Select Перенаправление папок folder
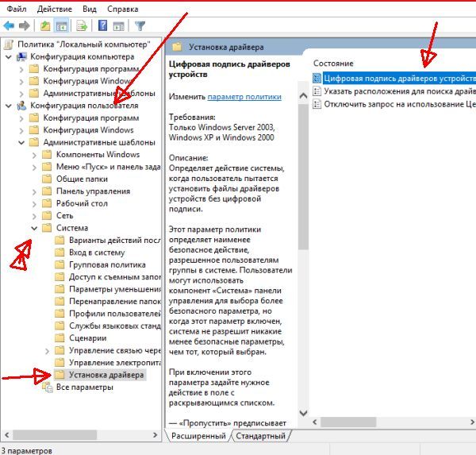 pos(115,302)
